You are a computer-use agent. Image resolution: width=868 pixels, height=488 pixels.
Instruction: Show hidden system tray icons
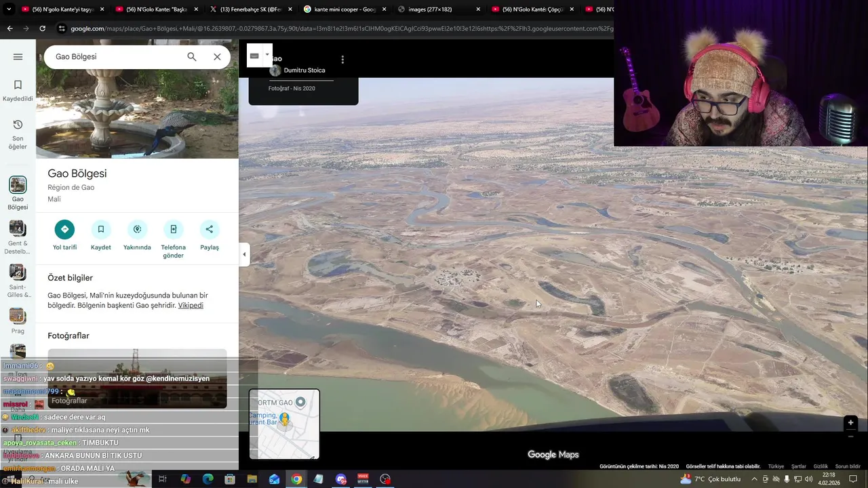(754, 479)
